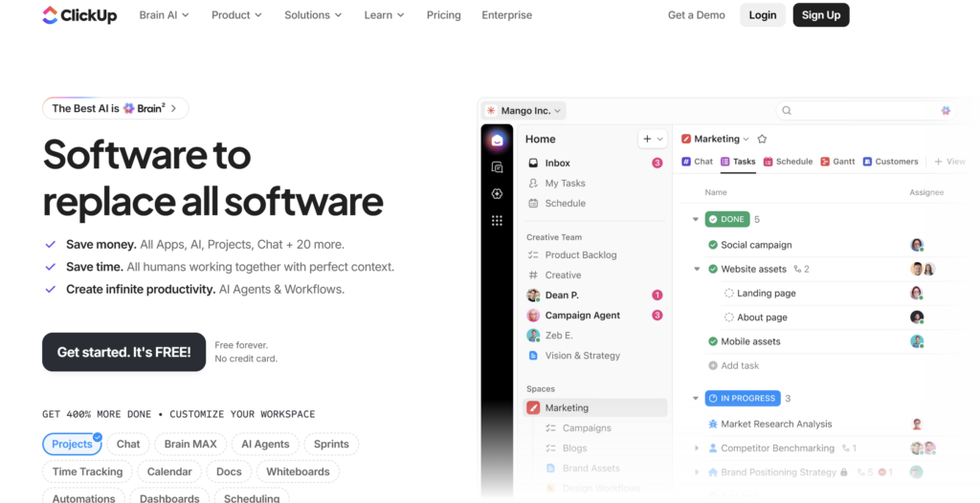Click the workspace search field
The image size is (980, 503).
point(866,111)
